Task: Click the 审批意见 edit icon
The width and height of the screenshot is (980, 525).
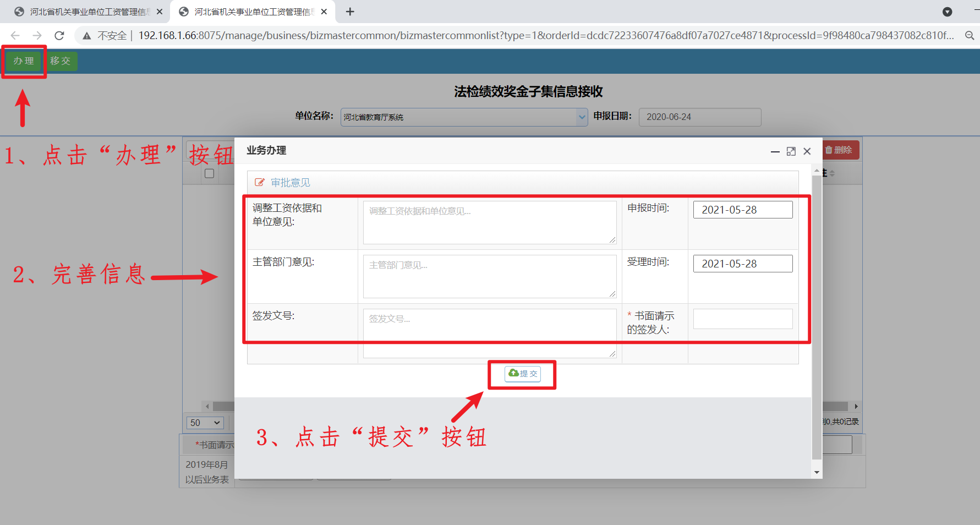Action: pos(259,182)
